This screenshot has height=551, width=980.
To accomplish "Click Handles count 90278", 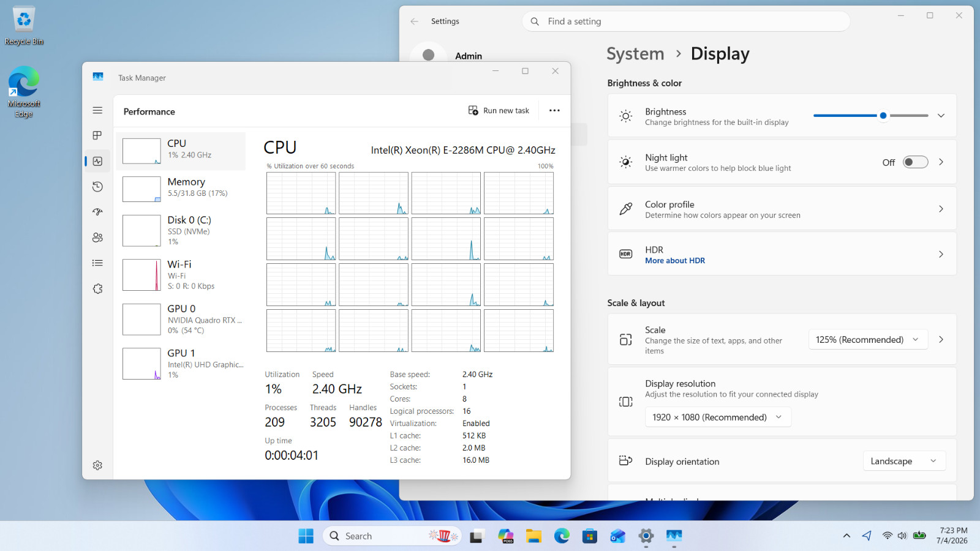I will click(366, 422).
